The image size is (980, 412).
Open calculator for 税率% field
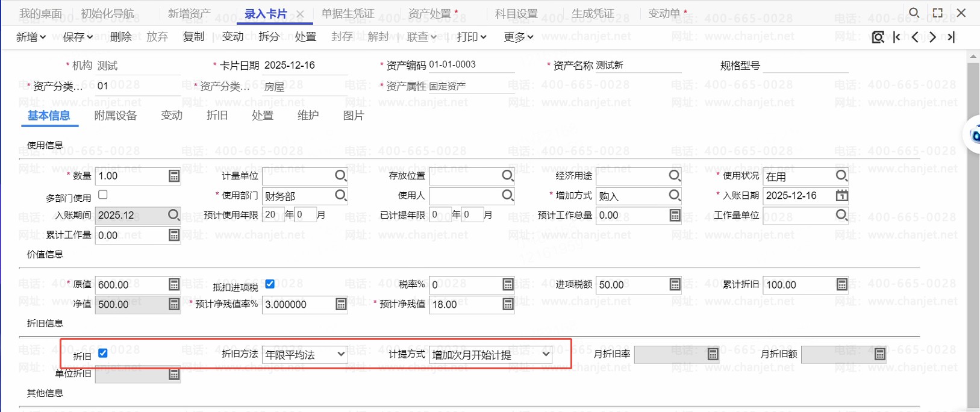(508, 284)
